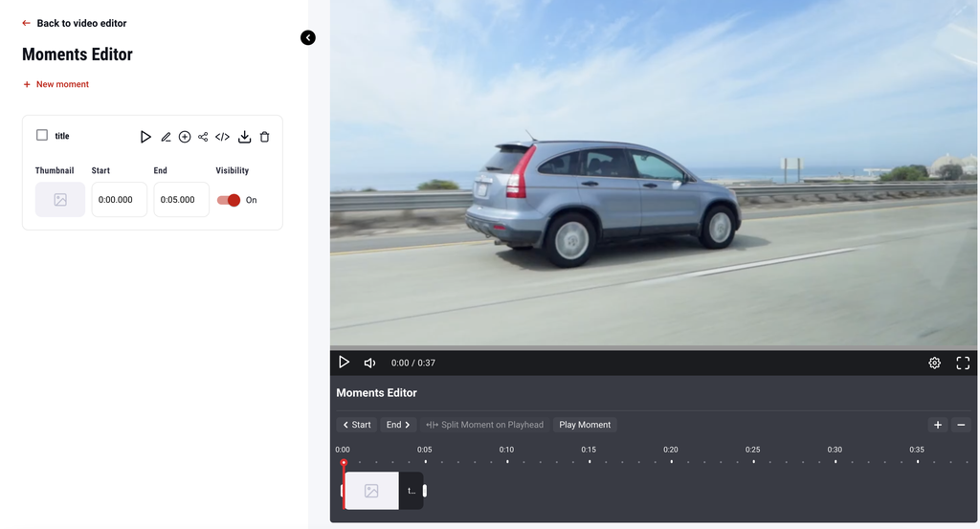Viewport: 980px width, 529px height.
Task: Zoom out the timeline with the minus button
Action: coord(962,425)
